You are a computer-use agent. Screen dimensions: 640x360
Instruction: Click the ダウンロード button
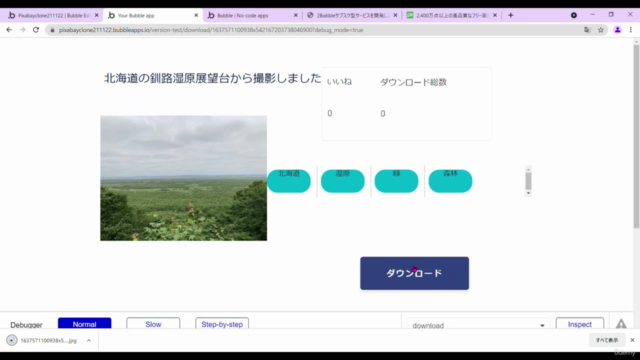click(414, 273)
